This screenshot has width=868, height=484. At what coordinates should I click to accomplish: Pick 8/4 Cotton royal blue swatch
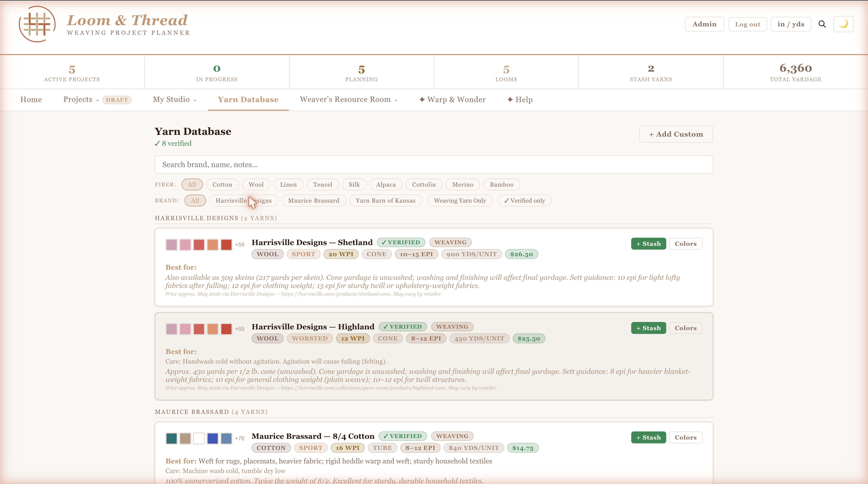pos(213,439)
